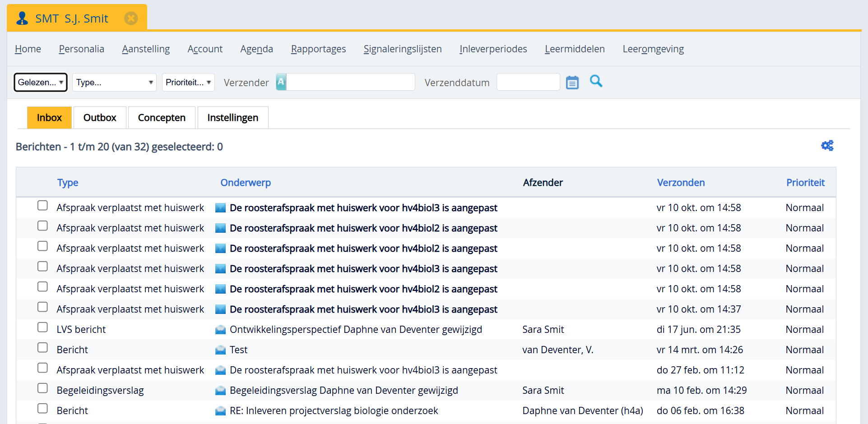The width and height of the screenshot is (868, 424).
Task: Select the LVS bericht row checkbox
Action: pyautogui.click(x=42, y=327)
